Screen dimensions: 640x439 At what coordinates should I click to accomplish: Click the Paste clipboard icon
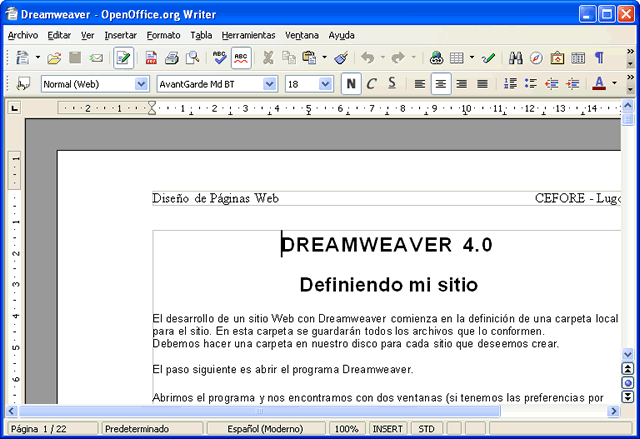[309, 58]
